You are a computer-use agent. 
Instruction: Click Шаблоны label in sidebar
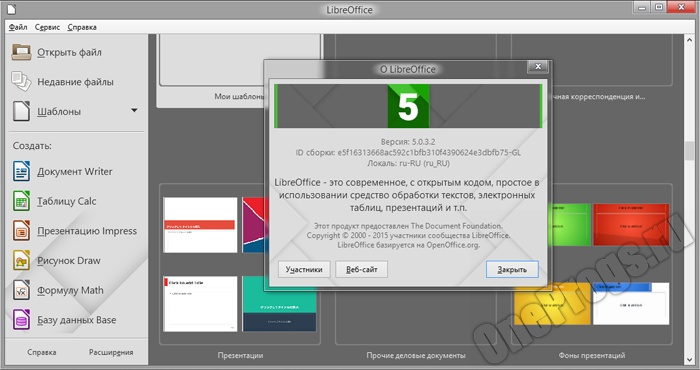[59, 112]
